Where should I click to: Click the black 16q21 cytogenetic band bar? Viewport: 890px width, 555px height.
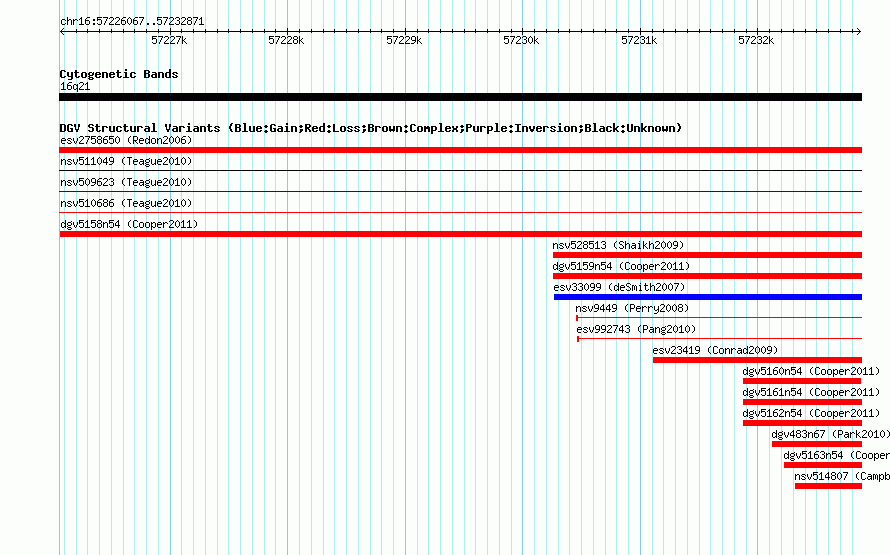[460, 97]
